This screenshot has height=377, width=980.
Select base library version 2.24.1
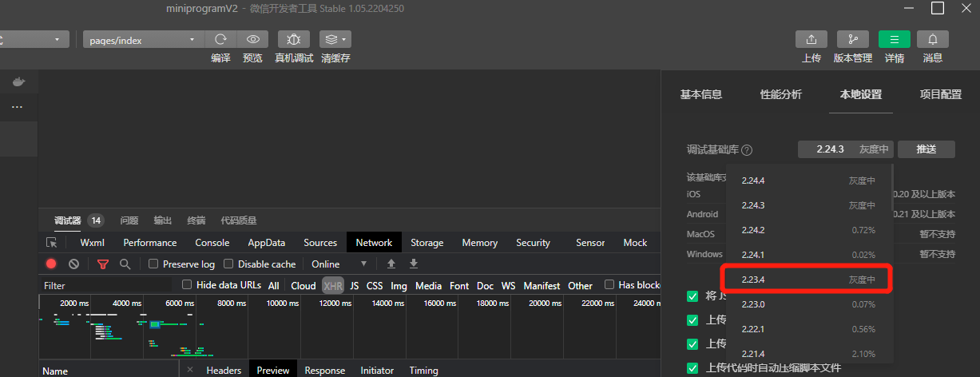tap(809, 255)
